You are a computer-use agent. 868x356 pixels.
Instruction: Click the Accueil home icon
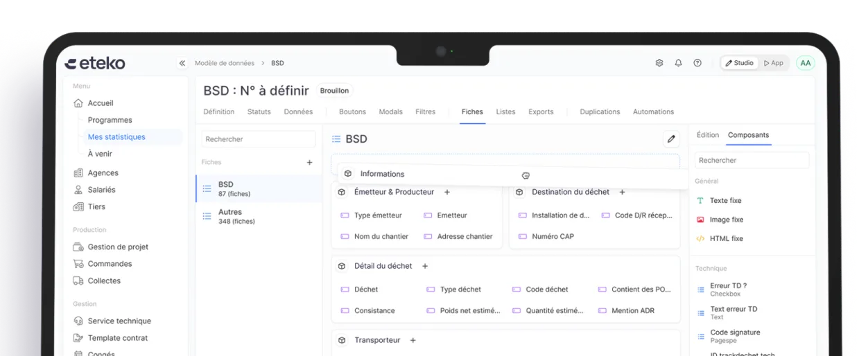(x=78, y=103)
